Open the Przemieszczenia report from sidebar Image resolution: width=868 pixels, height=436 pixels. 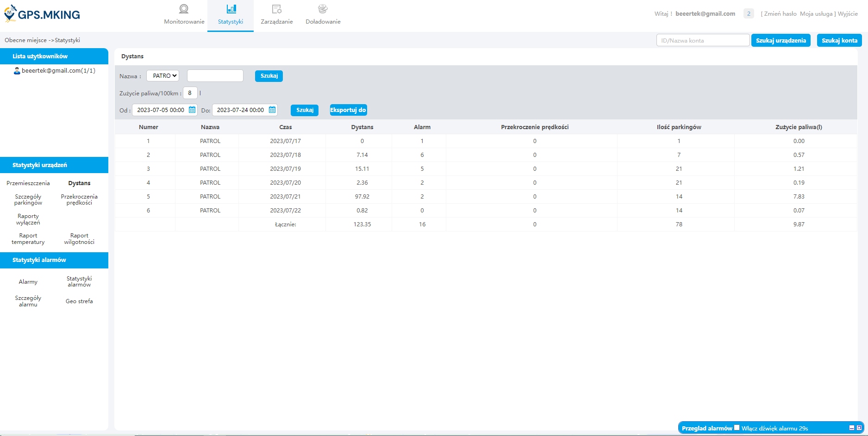[28, 183]
